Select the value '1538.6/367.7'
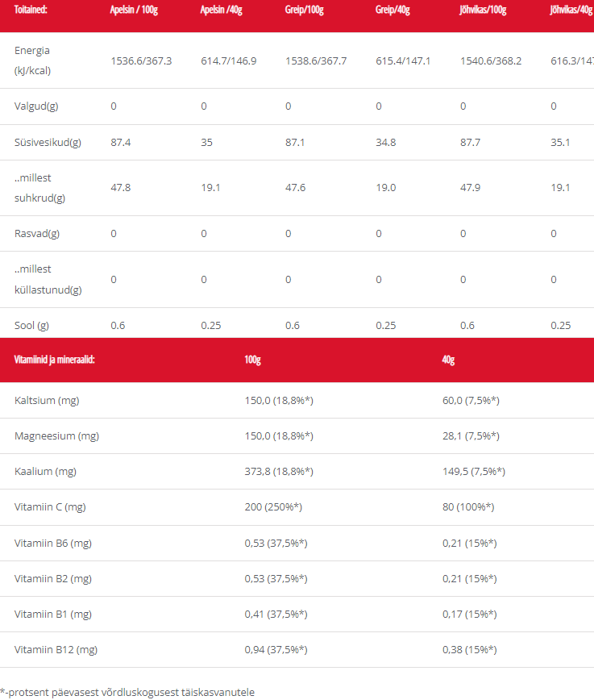The image size is (594, 700). (316, 61)
